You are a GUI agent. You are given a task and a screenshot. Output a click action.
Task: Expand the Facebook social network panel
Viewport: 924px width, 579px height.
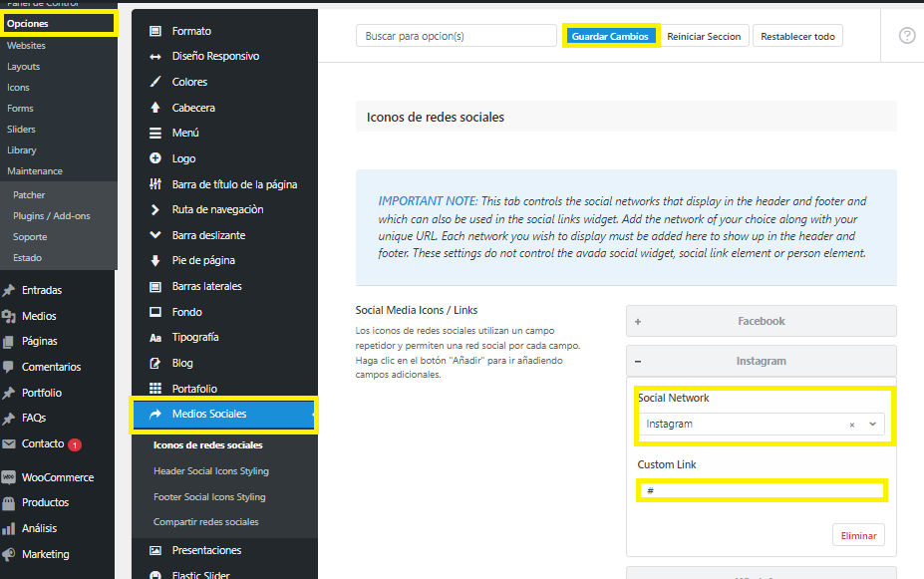[x=761, y=321]
